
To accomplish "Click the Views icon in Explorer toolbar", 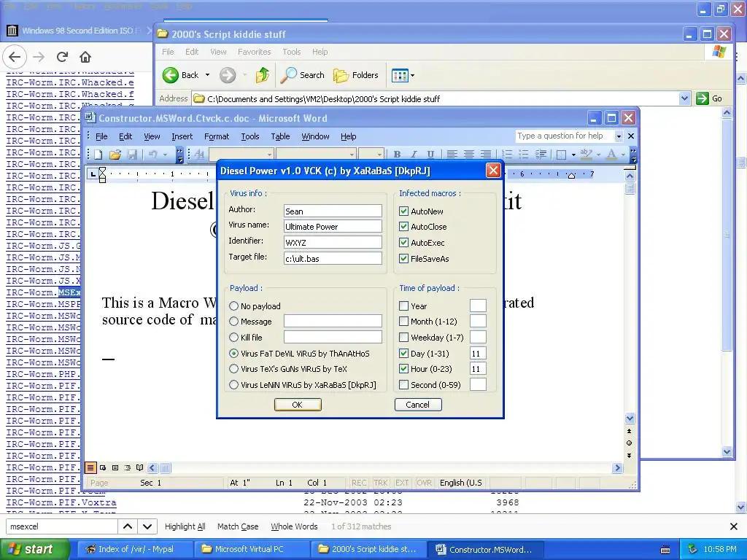I will tap(399, 75).
